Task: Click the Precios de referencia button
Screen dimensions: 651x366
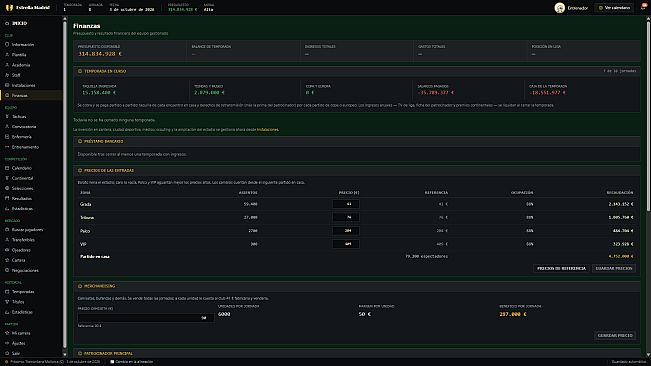Action: click(x=561, y=268)
